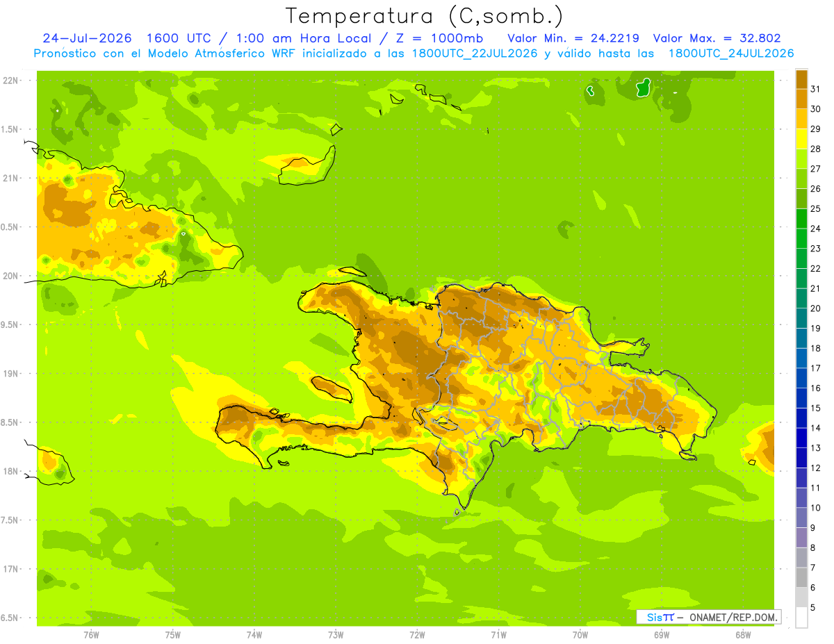Image resolution: width=834 pixels, height=644 pixels.
Task: Click "Valor Min. = 24.2219" in the header
Action: (x=574, y=38)
